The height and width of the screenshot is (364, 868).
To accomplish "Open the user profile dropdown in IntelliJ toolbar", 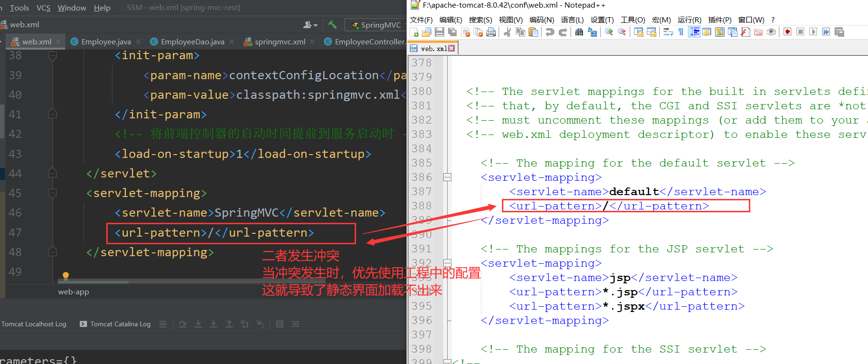I will coord(310,24).
